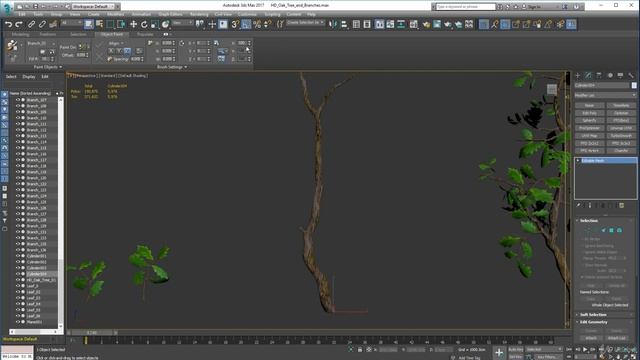Image resolution: width=640 pixels, height=360 pixels.
Task: Click the object color swatch beside name
Action: coord(634,85)
